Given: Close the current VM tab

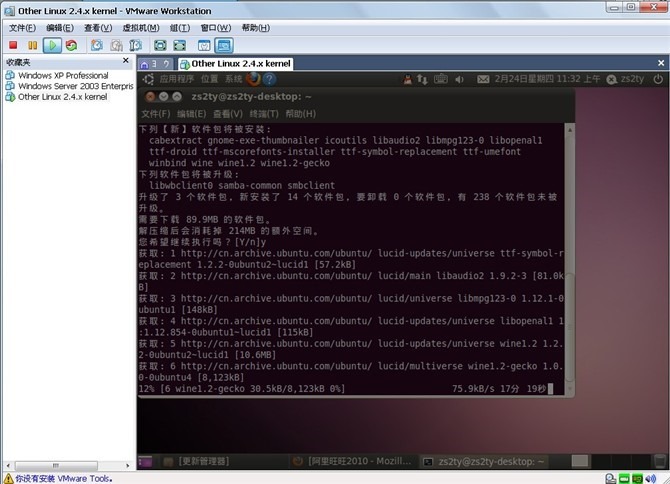Looking at the screenshot, I should [661, 63].
